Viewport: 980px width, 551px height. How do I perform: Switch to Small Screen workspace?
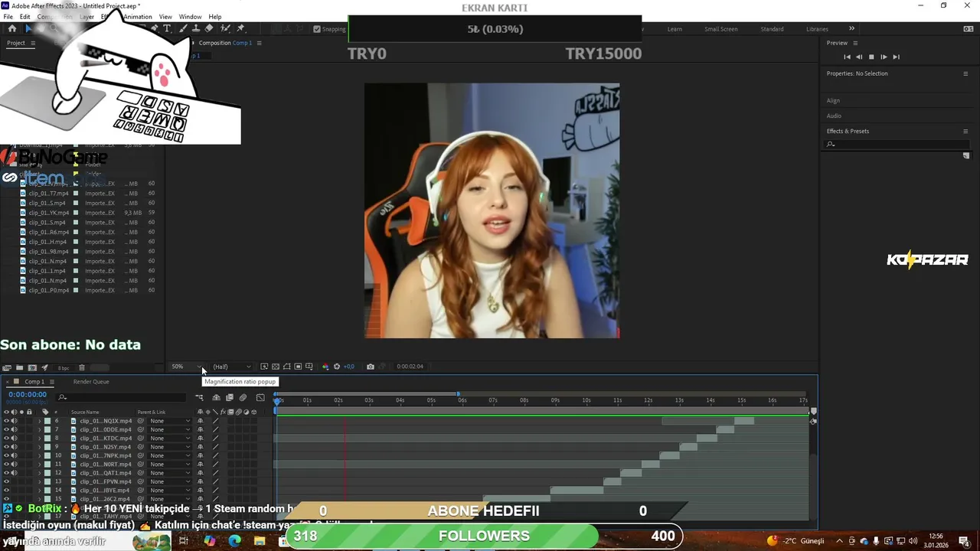[x=721, y=29]
